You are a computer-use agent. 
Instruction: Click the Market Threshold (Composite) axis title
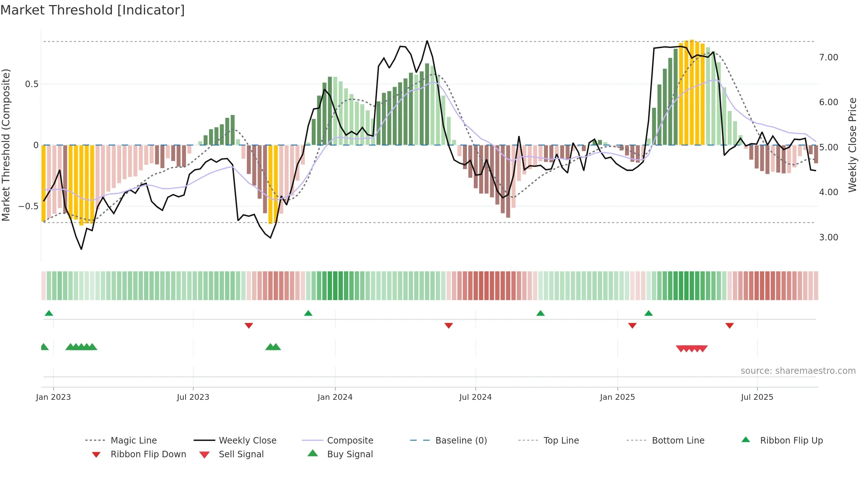tap(6, 145)
